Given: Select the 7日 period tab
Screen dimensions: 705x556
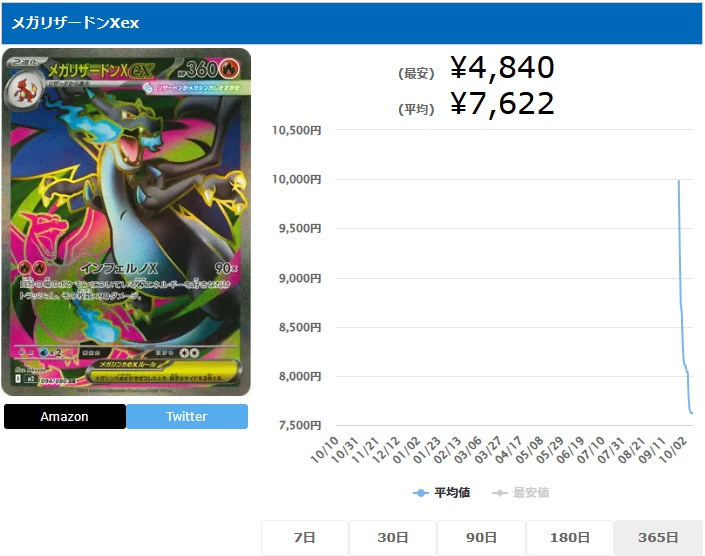Looking at the screenshot, I should [305, 537].
